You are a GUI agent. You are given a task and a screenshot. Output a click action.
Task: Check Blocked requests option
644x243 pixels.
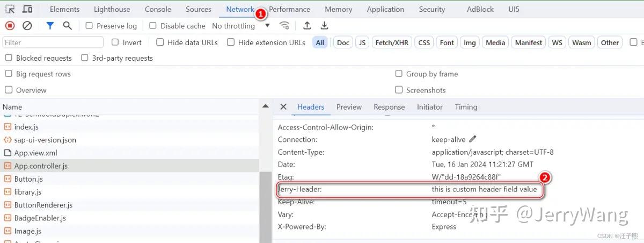point(9,58)
